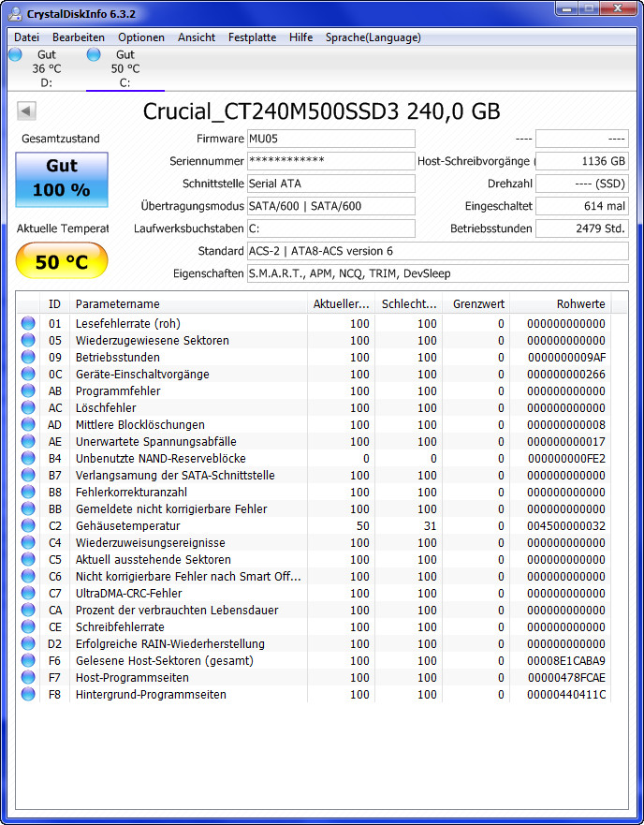Click the Standard field ACS-2
This screenshot has height=825, width=644.
[x=438, y=251]
